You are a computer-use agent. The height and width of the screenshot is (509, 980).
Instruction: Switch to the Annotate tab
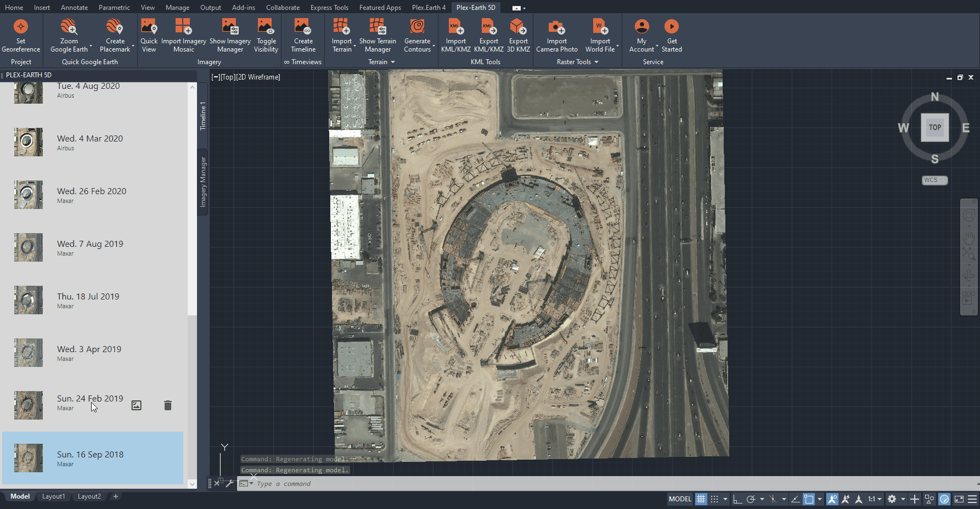click(x=74, y=7)
